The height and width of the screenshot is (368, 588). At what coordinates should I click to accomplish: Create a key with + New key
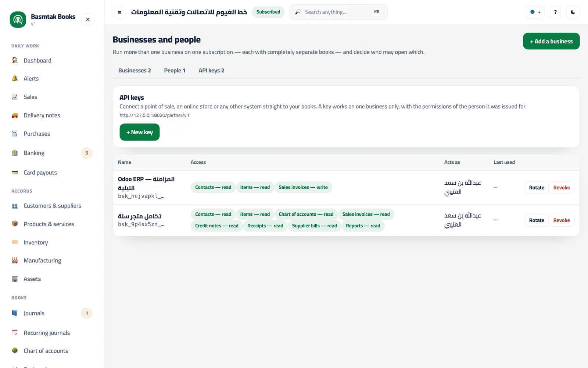coord(140,132)
